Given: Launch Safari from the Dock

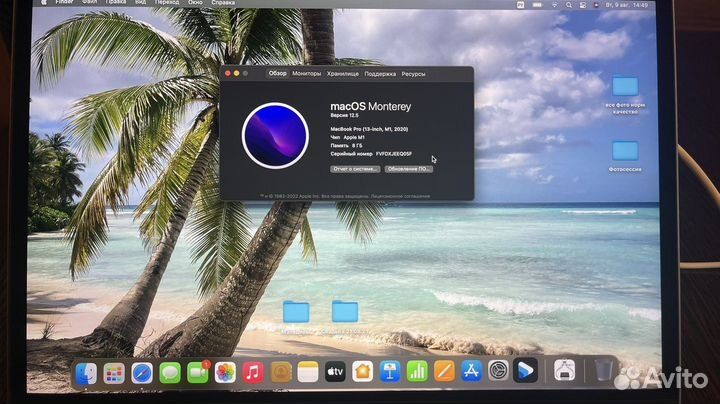Looking at the screenshot, I should click(142, 373).
